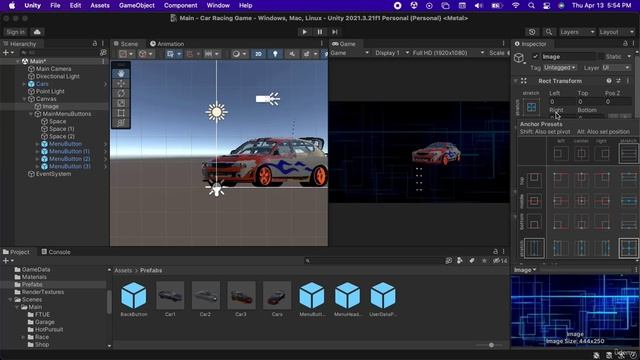
Task: Toggle hidden packages visibility count icon
Action: (500, 260)
